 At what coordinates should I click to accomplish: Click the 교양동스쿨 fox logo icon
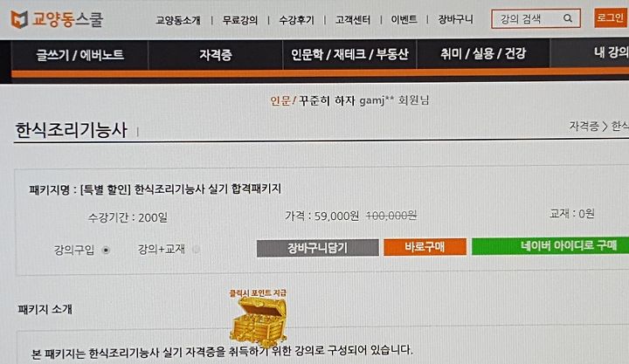pyautogui.click(x=19, y=19)
